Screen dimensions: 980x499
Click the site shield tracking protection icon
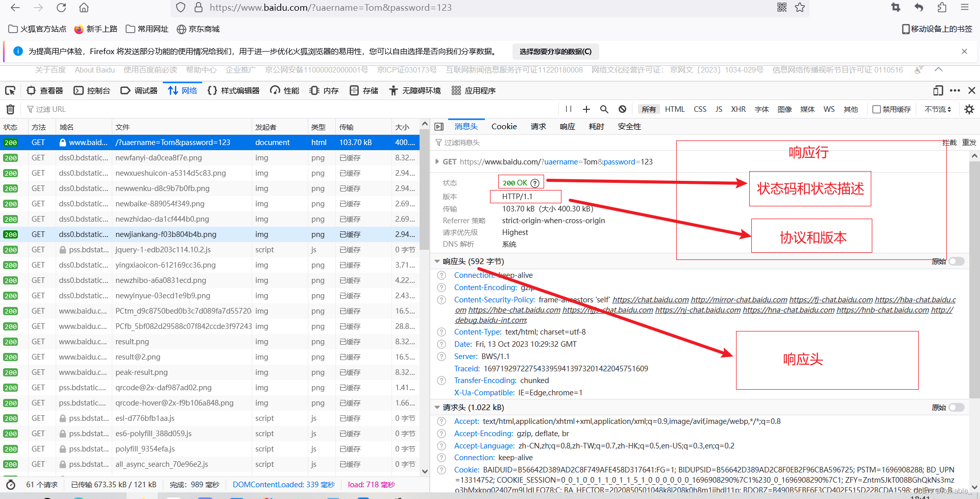coord(181,8)
